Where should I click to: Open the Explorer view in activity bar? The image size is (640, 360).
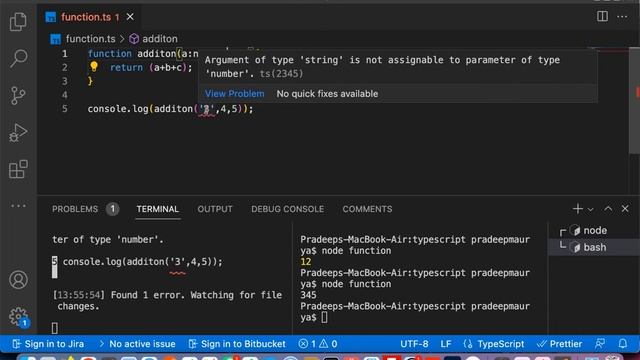pos(18,21)
